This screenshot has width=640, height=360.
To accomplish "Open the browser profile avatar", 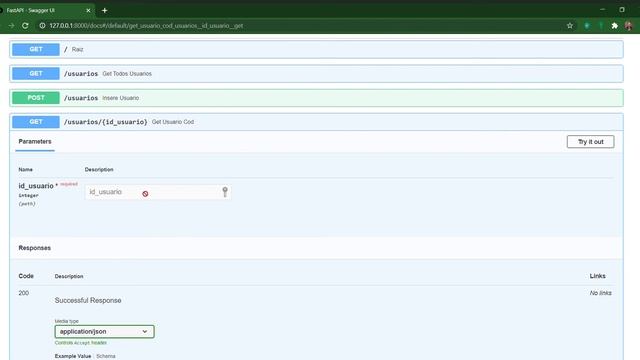I will point(629,26).
